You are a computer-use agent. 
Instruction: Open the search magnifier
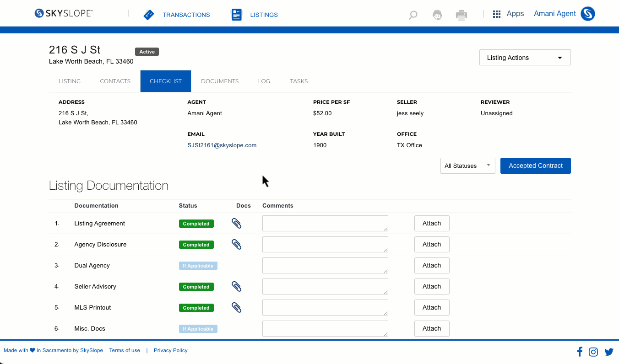[413, 15]
